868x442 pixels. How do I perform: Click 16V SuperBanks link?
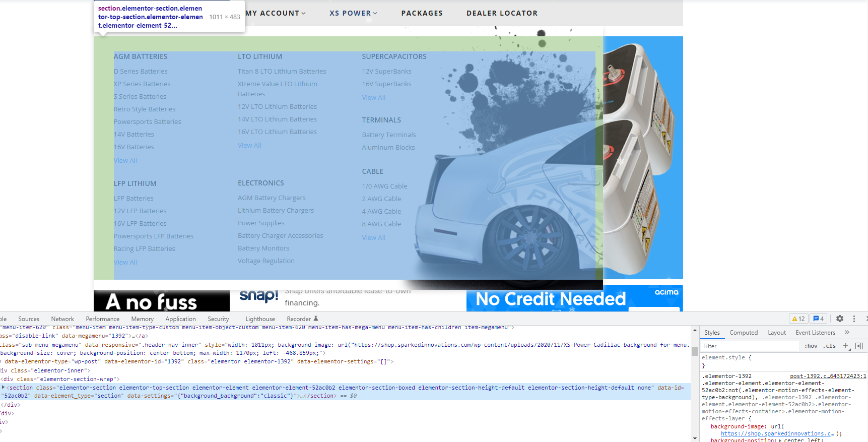click(386, 84)
